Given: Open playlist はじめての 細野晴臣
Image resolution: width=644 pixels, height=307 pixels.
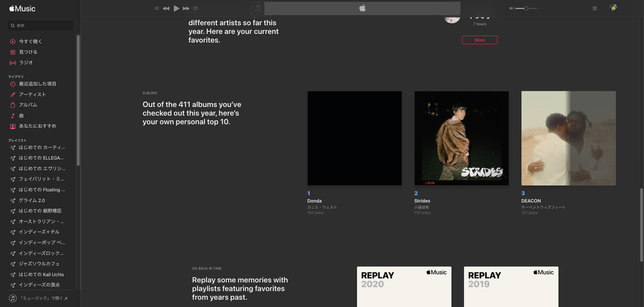Looking at the screenshot, I should coord(40,211).
